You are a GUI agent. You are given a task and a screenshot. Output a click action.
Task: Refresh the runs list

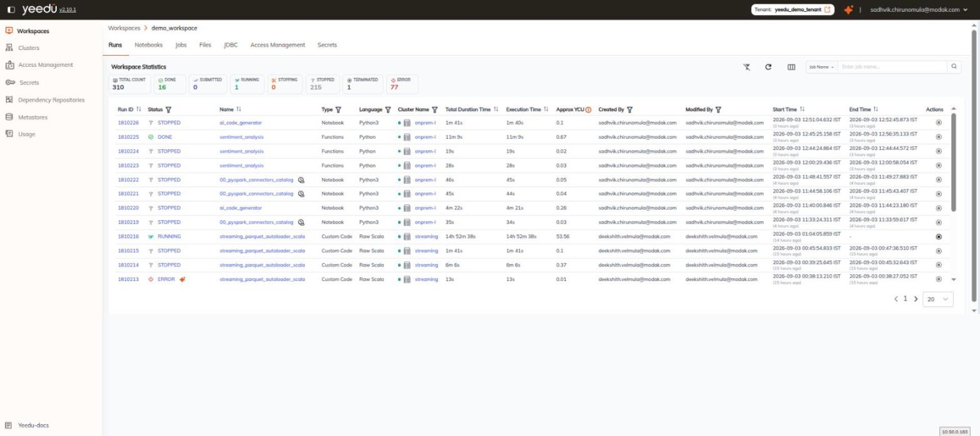coord(768,67)
